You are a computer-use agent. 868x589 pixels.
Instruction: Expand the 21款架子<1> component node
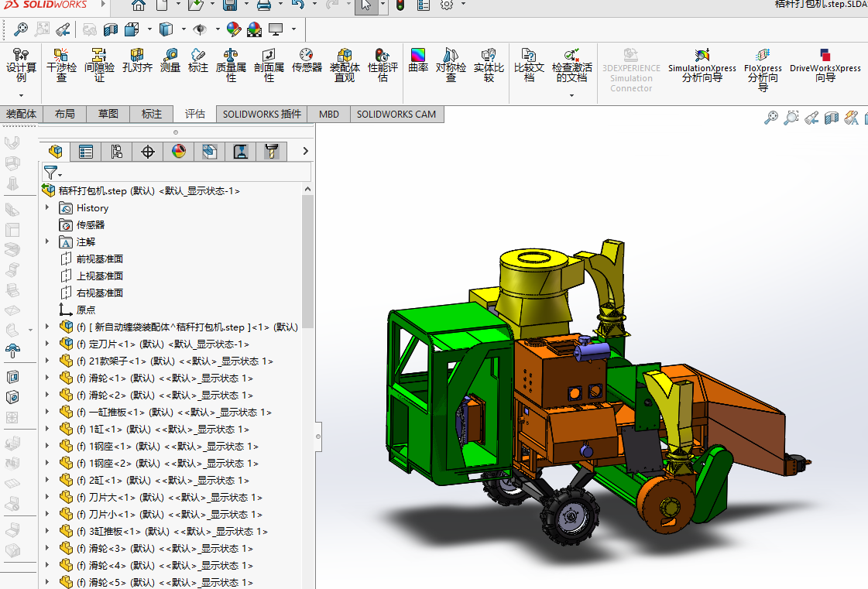coord(47,361)
